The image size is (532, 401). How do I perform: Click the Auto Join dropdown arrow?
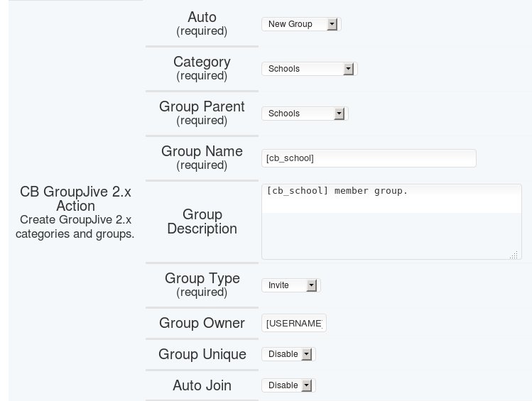(x=307, y=385)
